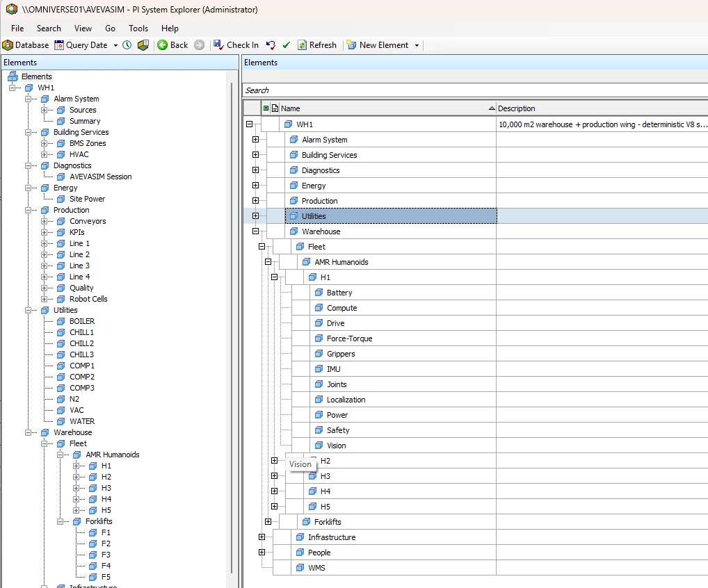Image resolution: width=708 pixels, height=588 pixels.
Task: Expand Sources node in left tree
Action: [45, 110]
